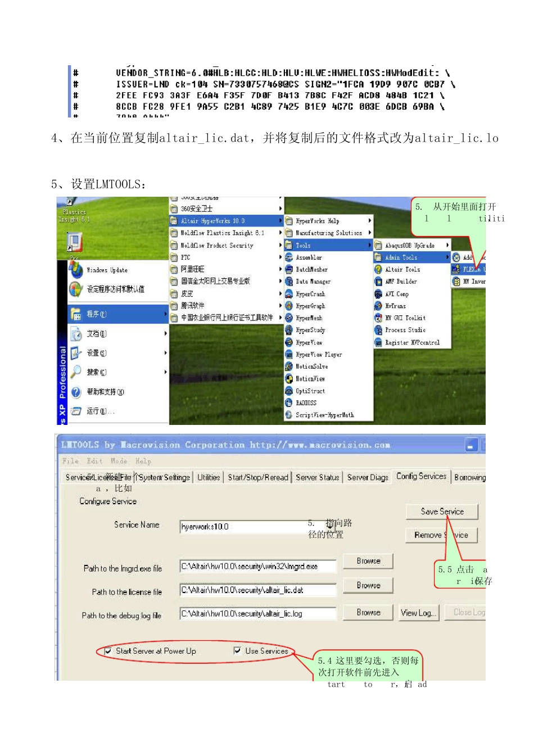Click the 设定程序访问和默认值 icon

point(76,289)
